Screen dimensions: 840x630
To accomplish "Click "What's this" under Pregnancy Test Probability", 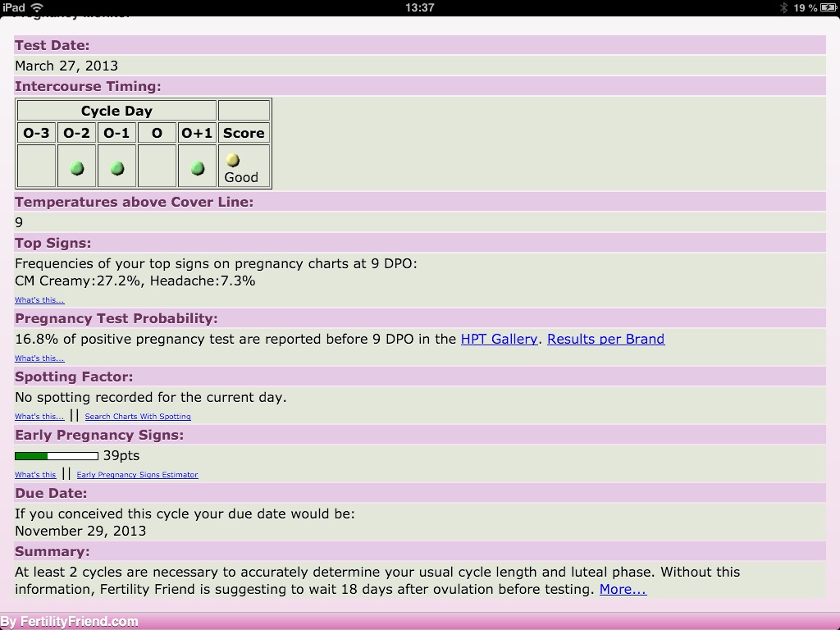I will tap(39, 358).
